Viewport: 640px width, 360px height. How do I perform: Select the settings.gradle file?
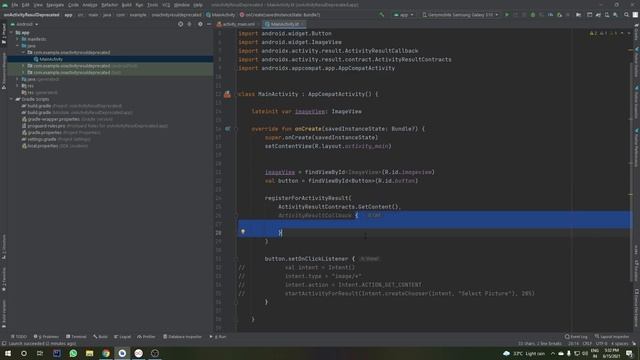(x=42, y=139)
